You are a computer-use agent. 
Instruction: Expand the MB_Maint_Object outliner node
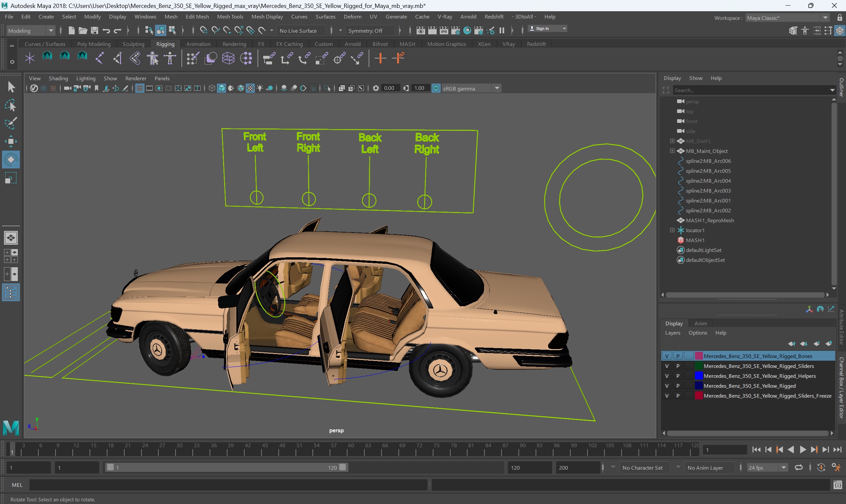672,151
